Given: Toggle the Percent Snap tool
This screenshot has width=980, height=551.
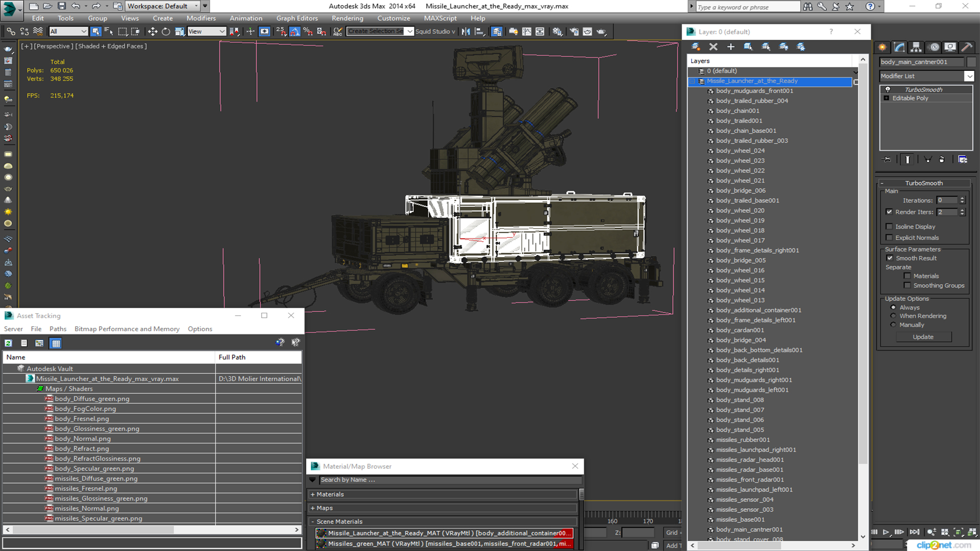Looking at the screenshot, I should coord(308,32).
